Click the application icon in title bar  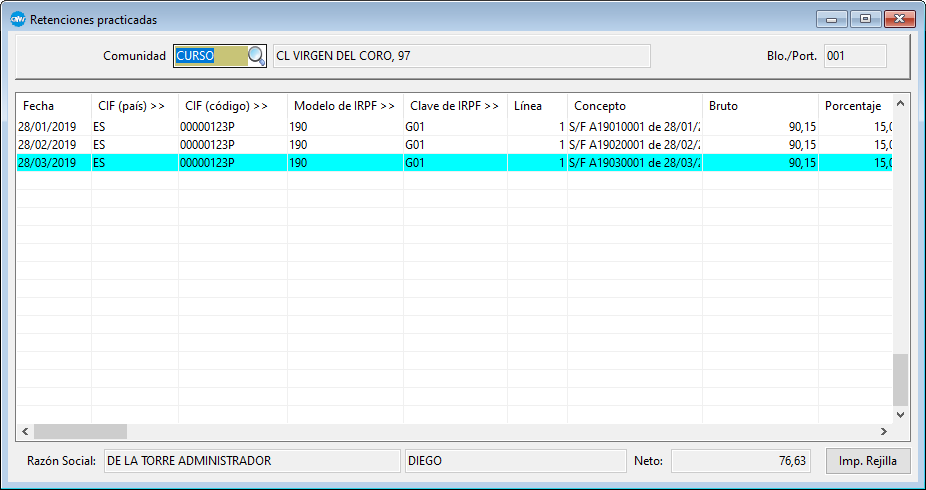pos(17,19)
